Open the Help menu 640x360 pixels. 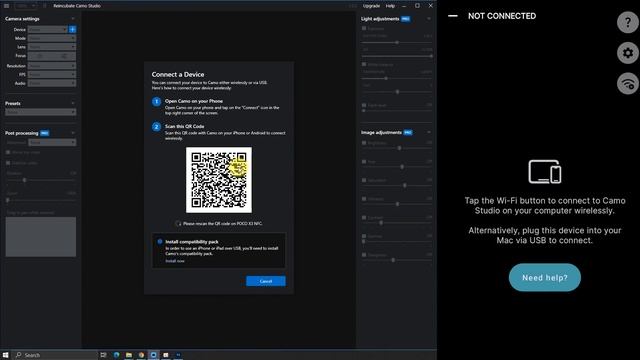[x=390, y=6]
